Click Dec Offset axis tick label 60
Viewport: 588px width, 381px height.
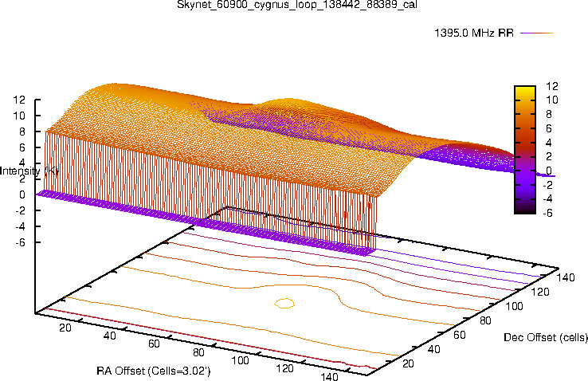click(x=460, y=335)
